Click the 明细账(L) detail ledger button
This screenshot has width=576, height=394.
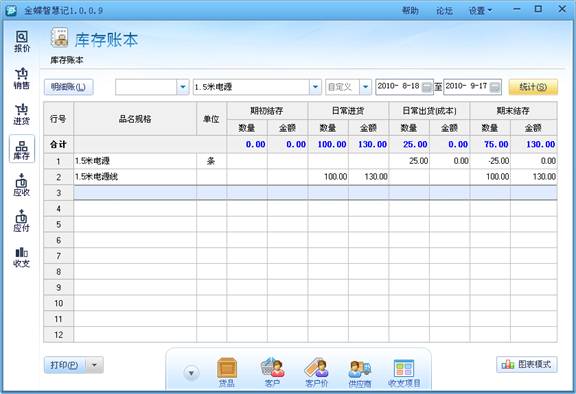coord(68,87)
